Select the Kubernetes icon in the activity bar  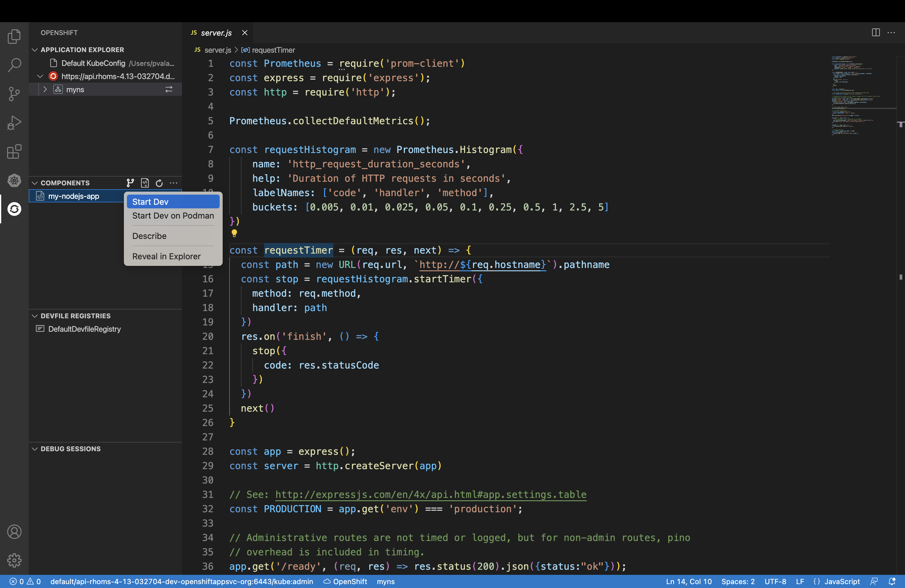(x=14, y=181)
